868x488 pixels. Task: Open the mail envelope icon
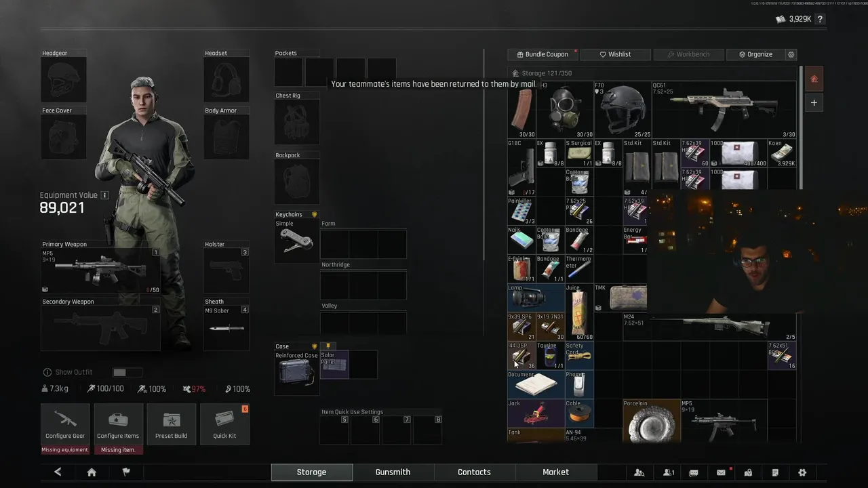(721, 472)
